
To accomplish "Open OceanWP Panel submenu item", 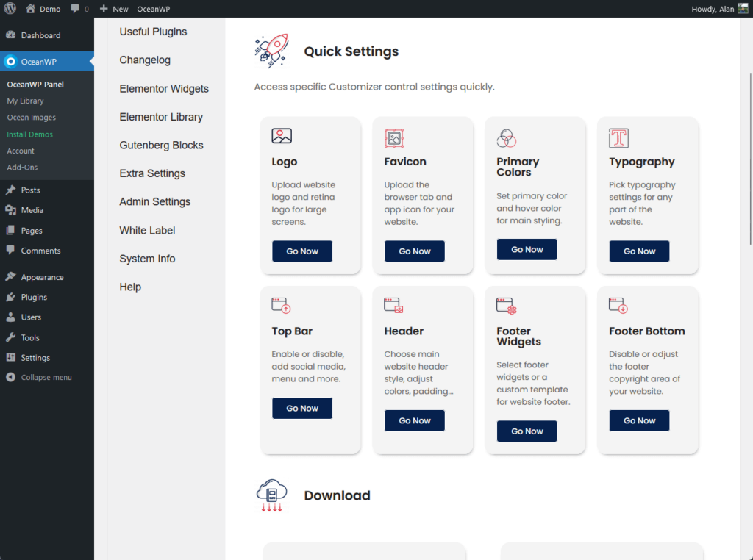I will (x=35, y=84).
